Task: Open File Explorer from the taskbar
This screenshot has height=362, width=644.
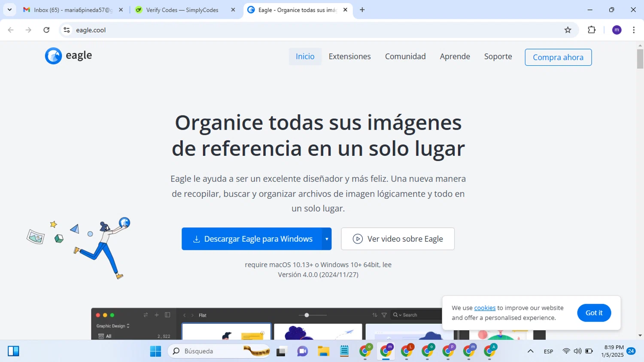Action: (x=323, y=351)
